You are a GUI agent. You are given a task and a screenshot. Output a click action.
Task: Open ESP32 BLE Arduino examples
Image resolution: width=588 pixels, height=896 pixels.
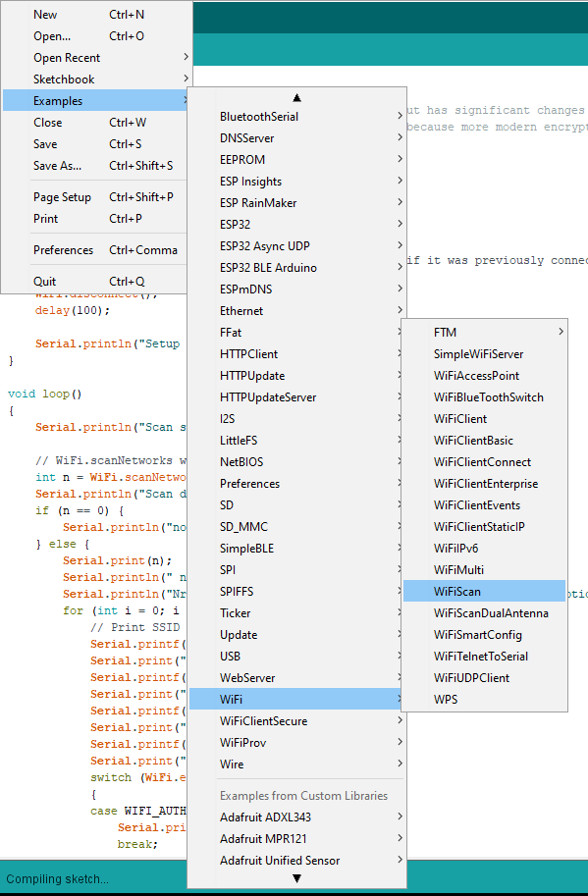coord(296,268)
